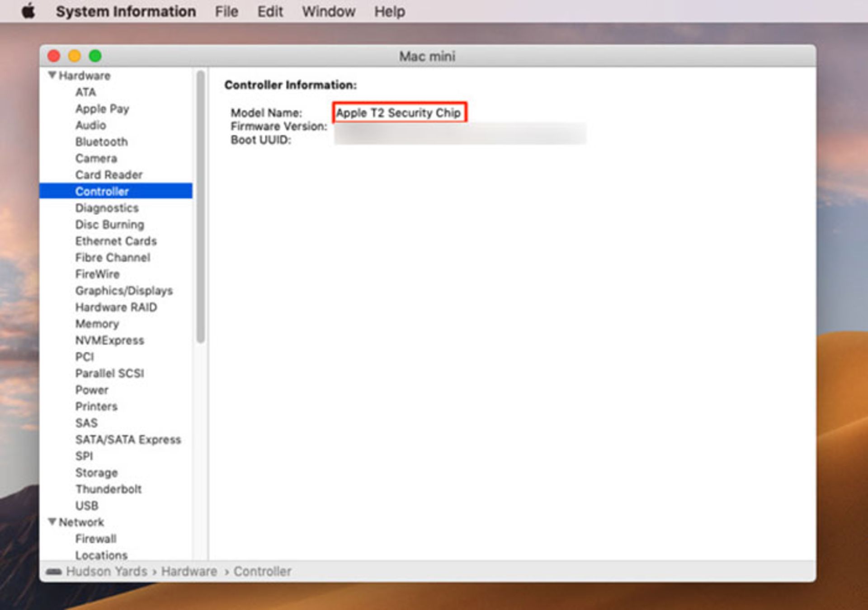
Task: Open the File menu
Action: click(226, 11)
